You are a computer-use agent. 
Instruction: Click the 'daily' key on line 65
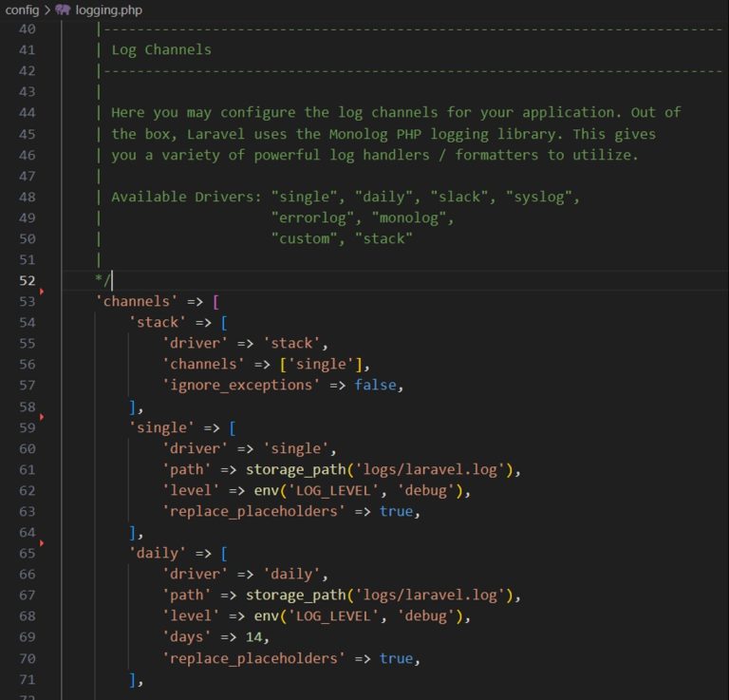[158, 553]
